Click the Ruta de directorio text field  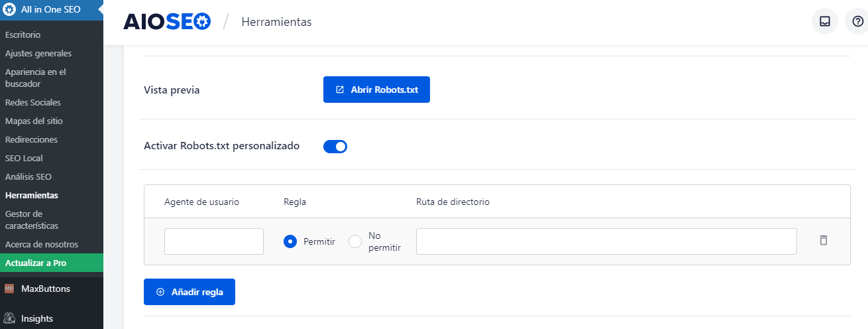[x=606, y=241]
